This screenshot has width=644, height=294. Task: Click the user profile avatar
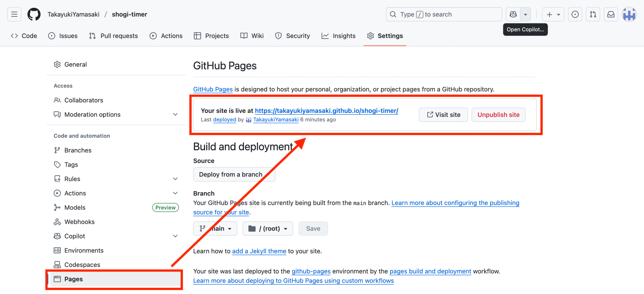tap(629, 14)
